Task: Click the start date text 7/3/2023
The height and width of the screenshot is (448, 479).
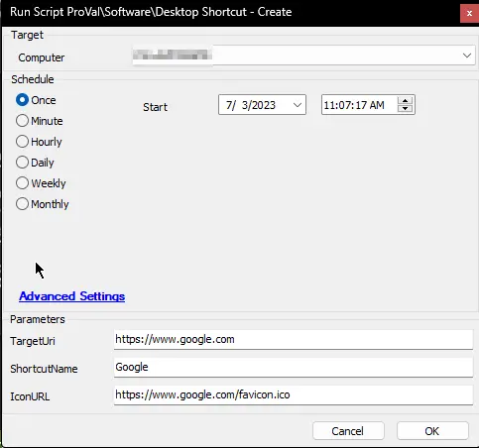Action: coord(251,105)
